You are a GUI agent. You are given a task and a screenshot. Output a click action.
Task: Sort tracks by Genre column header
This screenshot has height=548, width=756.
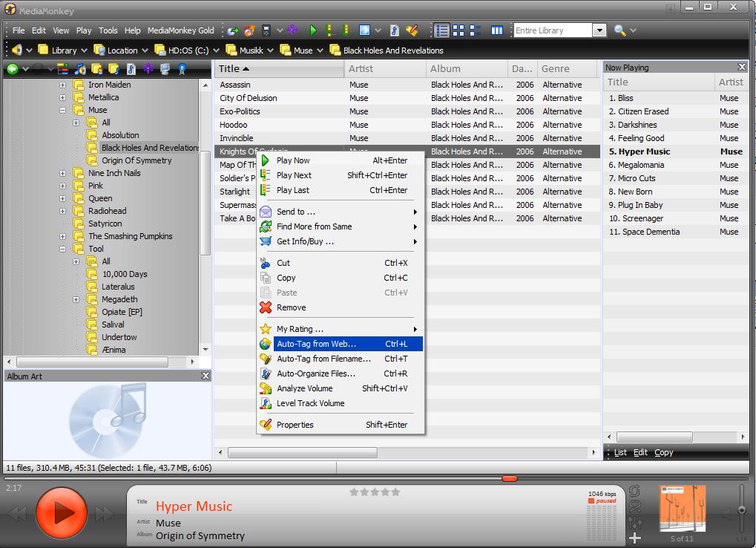568,68
